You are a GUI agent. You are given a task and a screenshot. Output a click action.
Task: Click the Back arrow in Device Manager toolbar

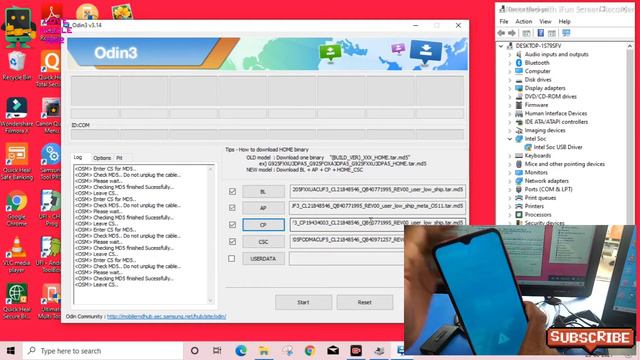tap(502, 33)
